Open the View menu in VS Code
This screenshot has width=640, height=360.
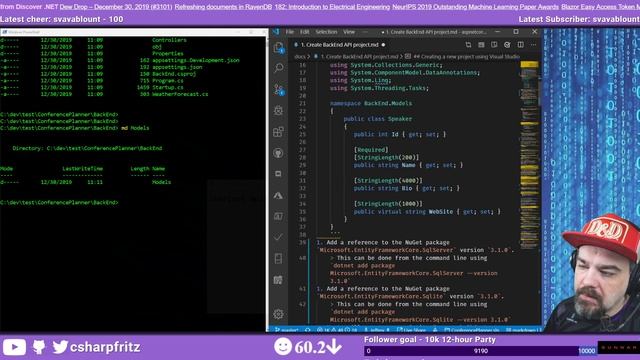click(x=349, y=32)
